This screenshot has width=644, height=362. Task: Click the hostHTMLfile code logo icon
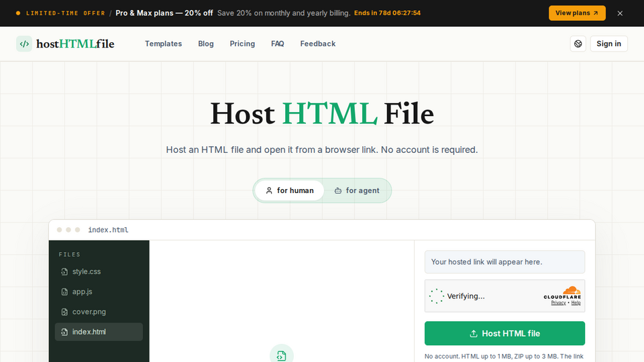click(24, 44)
